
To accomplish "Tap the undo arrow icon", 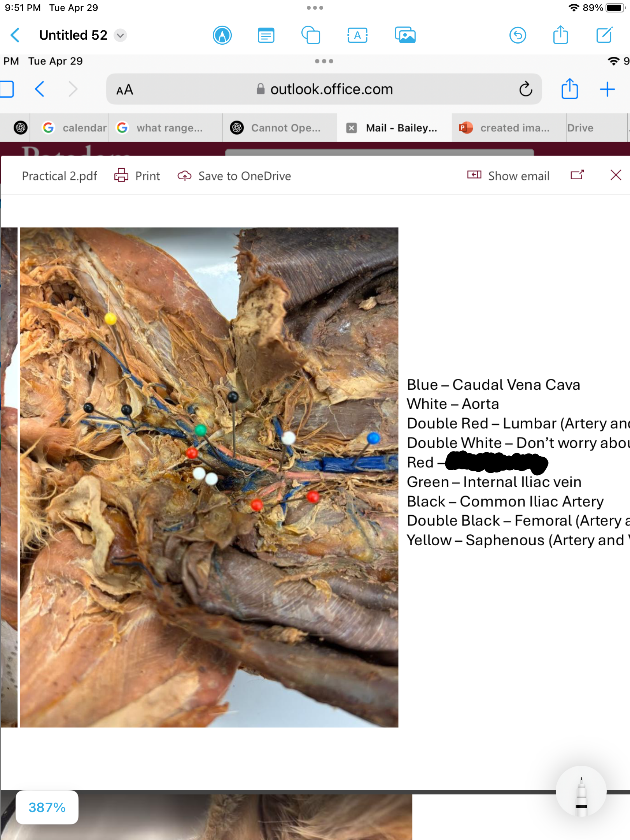I will pyautogui.click(x=518, y=35).
